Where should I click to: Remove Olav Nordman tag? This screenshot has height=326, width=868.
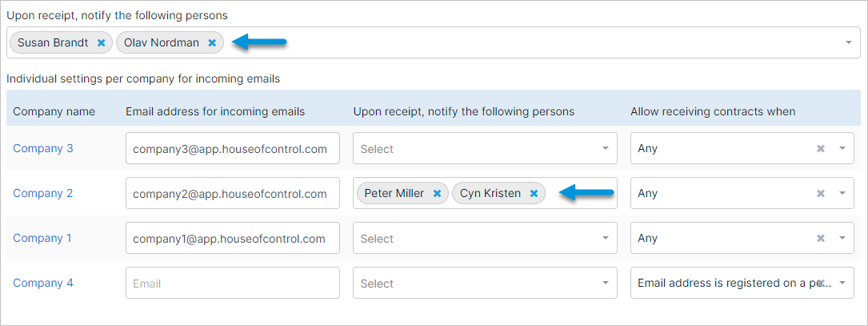pyautogui.click(x=212, y=42)
